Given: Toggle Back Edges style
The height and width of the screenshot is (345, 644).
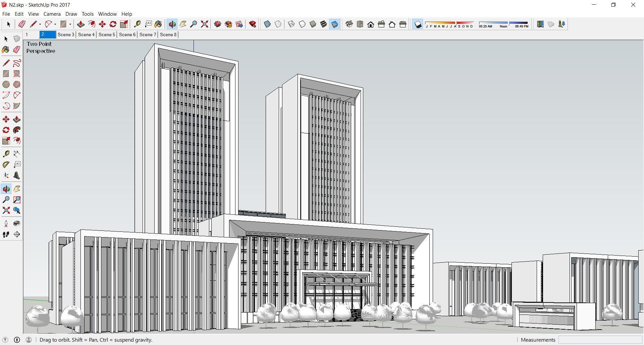Looking at the screenshot, I should point(278,24).
